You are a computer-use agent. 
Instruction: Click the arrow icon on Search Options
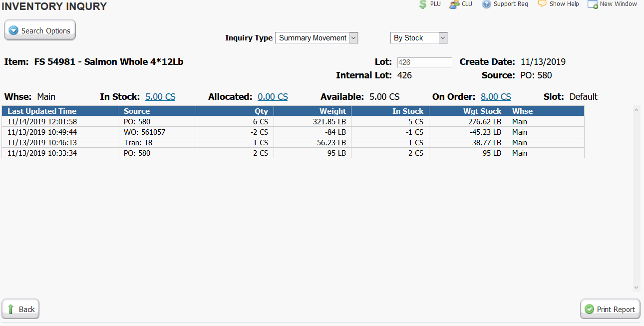[13, 30]
